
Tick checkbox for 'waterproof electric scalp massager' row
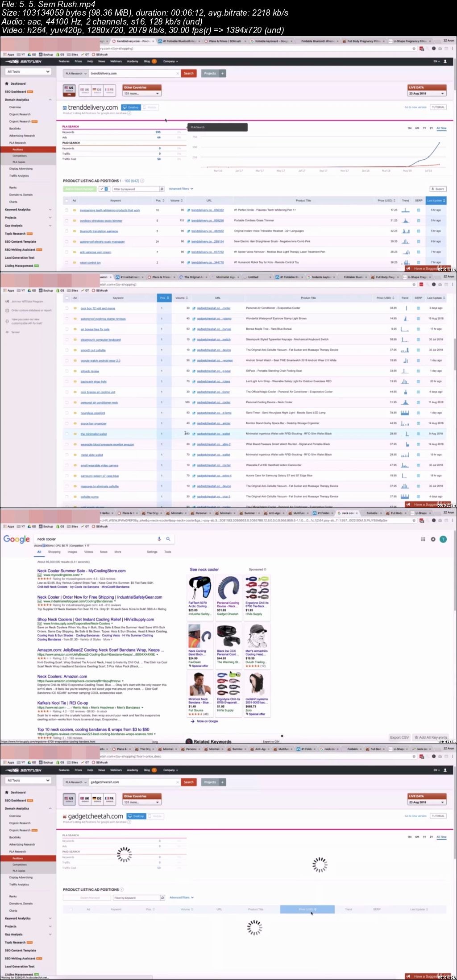coord(67,242)
